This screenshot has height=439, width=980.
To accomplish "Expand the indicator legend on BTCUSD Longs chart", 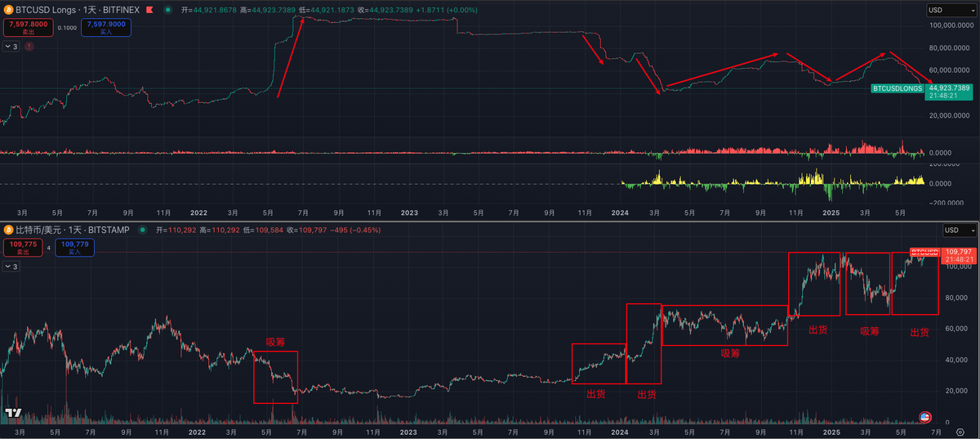I will [x=11, y=47].
